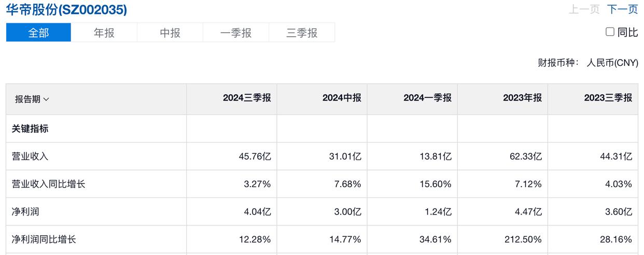The height and width of the screenshot is (255, 644).
Task: Select the 净利润同比增长 row label
Action: (x=44, y=239)
